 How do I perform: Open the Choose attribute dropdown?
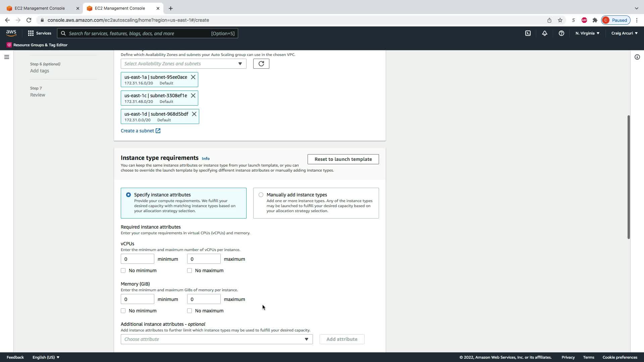[x=217, y=339]
